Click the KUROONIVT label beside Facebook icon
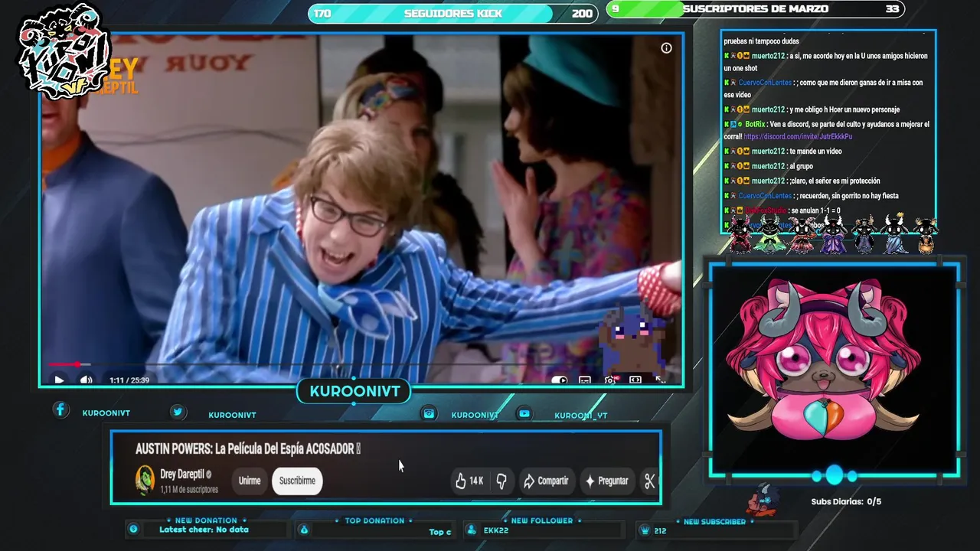This screenshot has height=551, width=980. coord(106,413)
